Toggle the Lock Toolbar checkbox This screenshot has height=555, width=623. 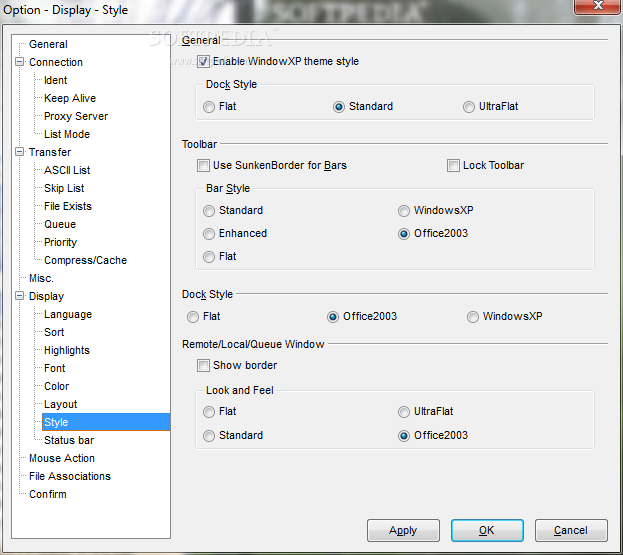coord(453,165)
